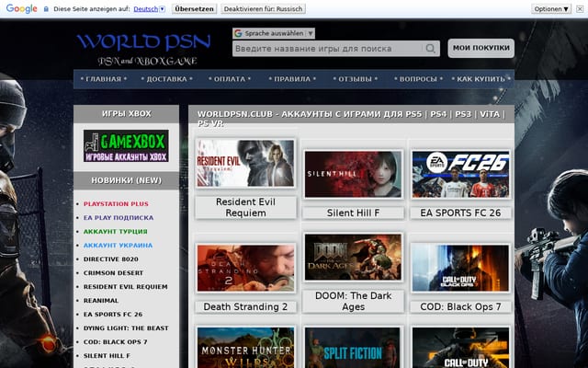Screen dimensions: 588x368
Task: Open PLAYSTATION PLUS sidebar link
Action: (x=116, y=204)
